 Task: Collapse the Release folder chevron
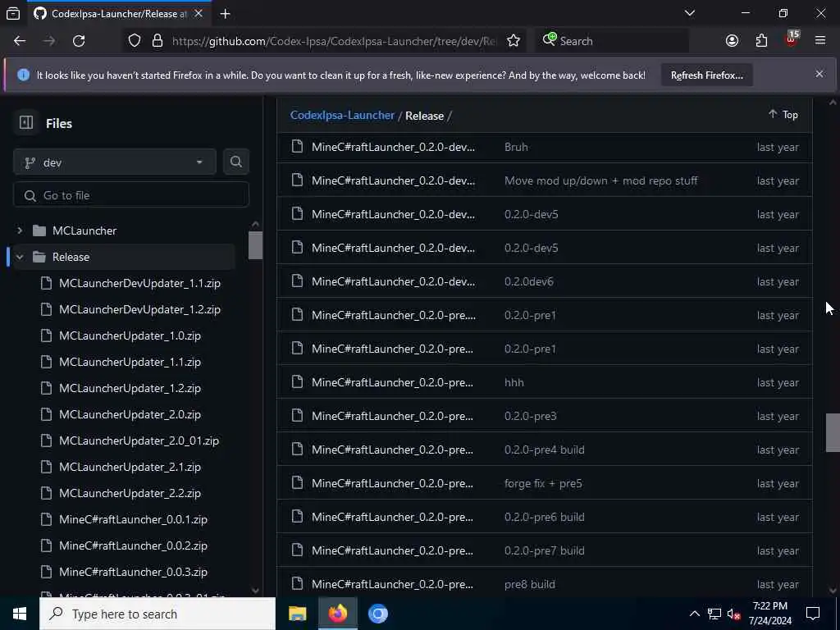[x=20, y=257]
